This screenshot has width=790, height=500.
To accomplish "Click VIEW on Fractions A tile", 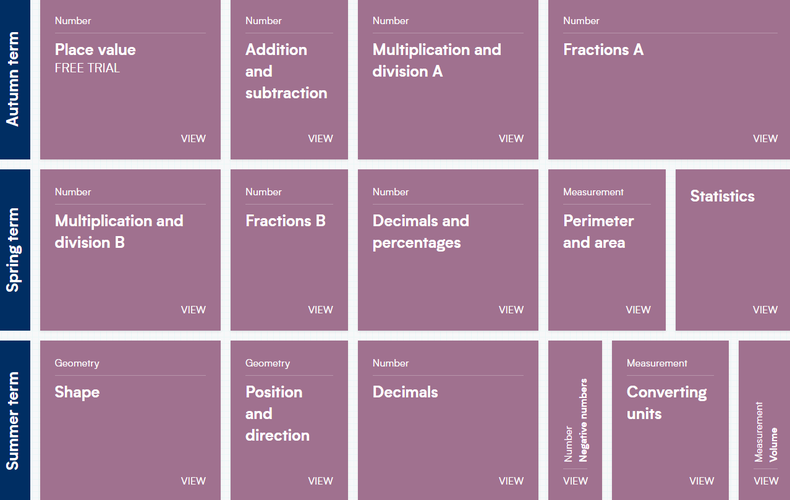I will 765,139.
